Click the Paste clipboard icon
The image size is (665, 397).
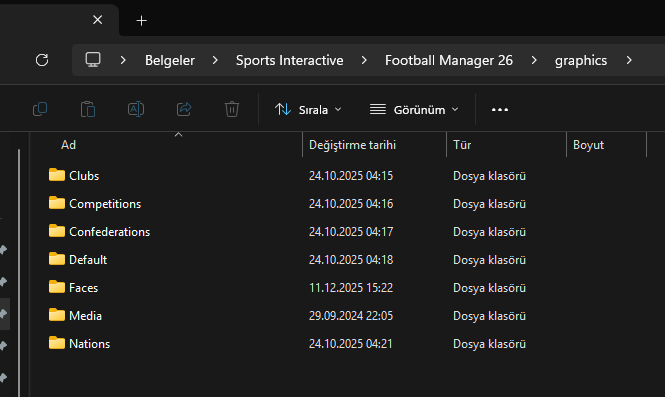[88, 109]
